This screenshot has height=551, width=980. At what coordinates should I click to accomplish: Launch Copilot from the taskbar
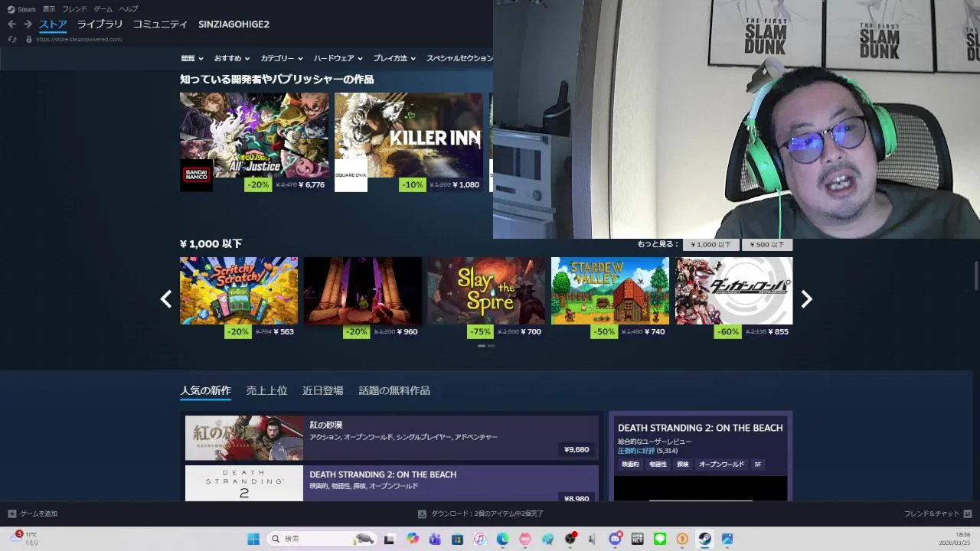click(x=413, y=539)
